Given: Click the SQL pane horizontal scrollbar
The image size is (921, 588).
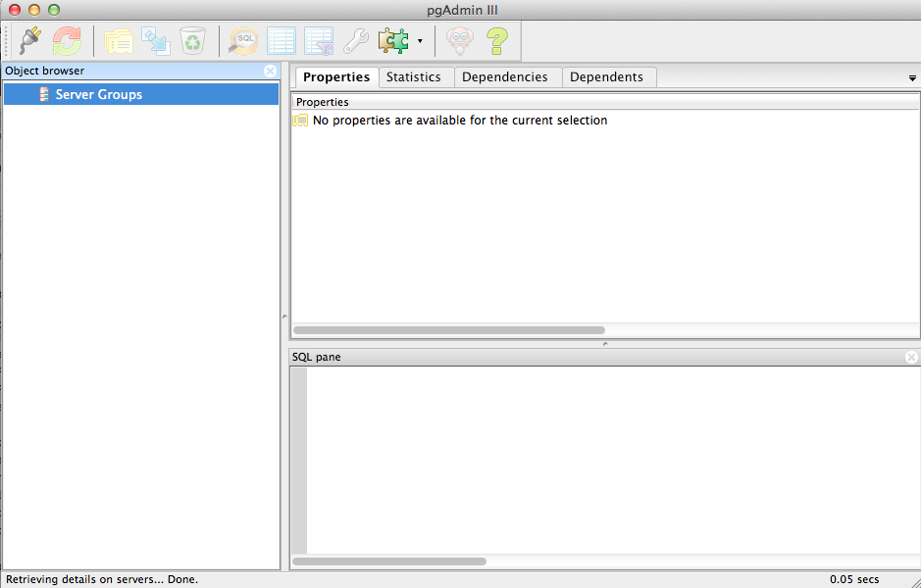Looking at the screenshot, I should pyautogui.click(x=389, y=562).
